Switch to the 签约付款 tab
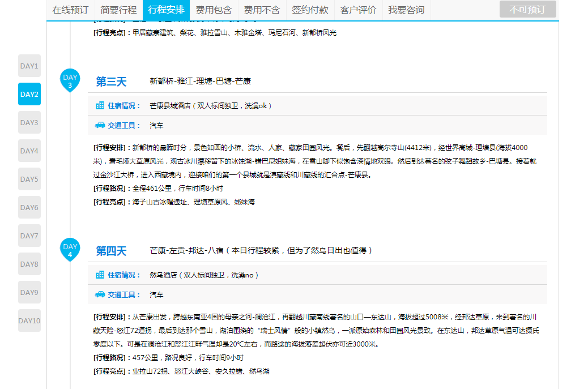Screen dimensions: 588x389 click(310, 10)
